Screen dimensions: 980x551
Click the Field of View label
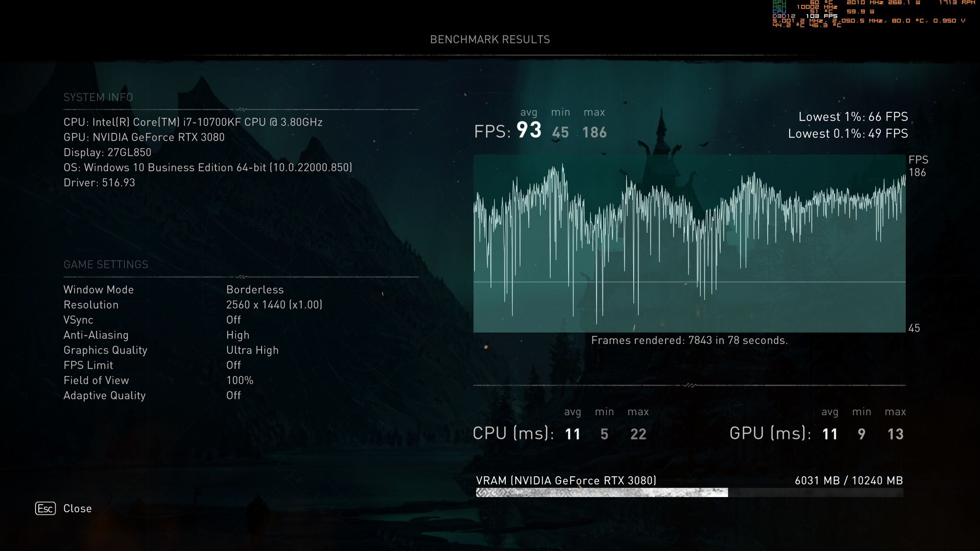pos(96,380)
